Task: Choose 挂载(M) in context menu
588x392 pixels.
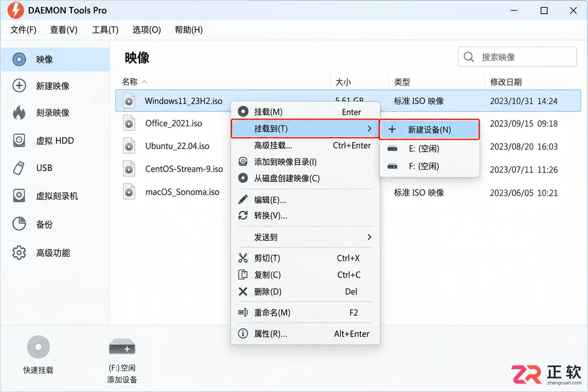Action: click(x=305, y=112)
